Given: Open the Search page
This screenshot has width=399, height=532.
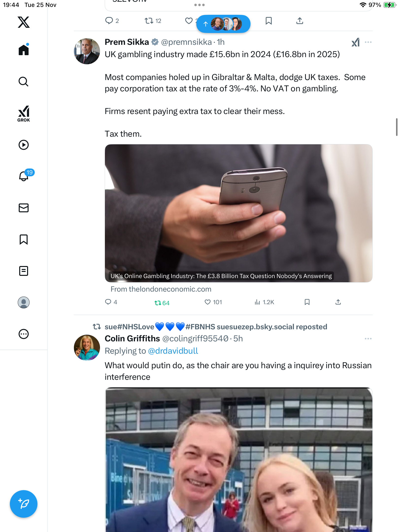Looking at the screenshot, I should point(24,82).
